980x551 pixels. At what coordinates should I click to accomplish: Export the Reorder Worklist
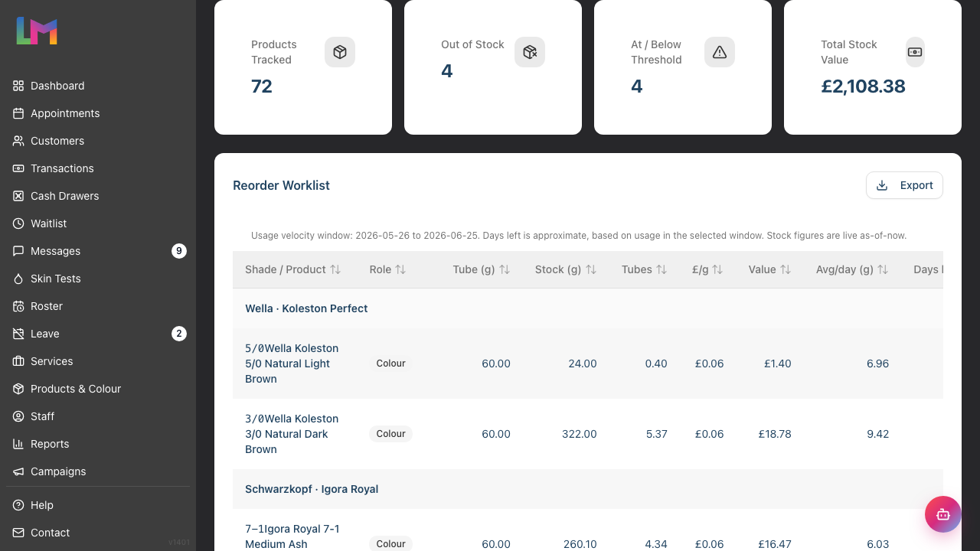[x=904, y=185]
